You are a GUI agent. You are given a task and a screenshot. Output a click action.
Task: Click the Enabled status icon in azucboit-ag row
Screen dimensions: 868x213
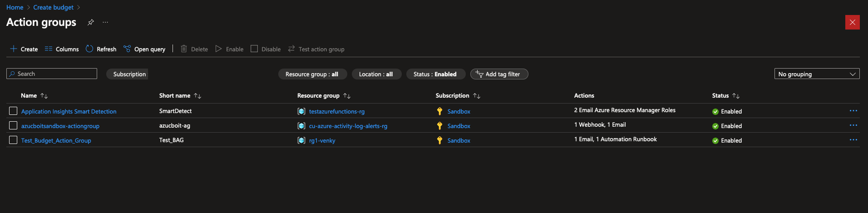point(715,126)
